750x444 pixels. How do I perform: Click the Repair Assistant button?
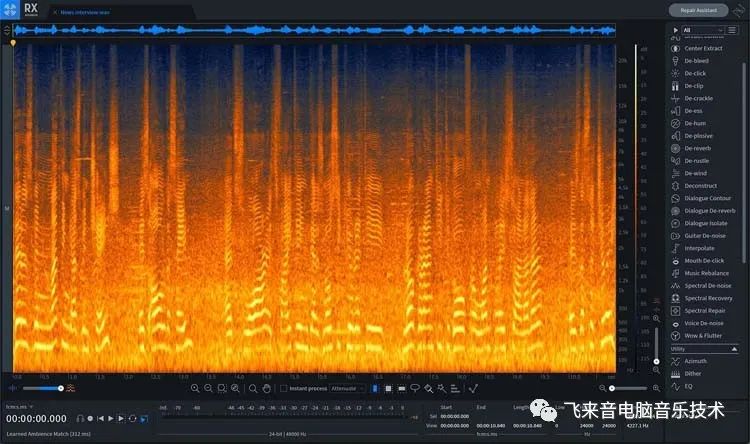(698, 10)
